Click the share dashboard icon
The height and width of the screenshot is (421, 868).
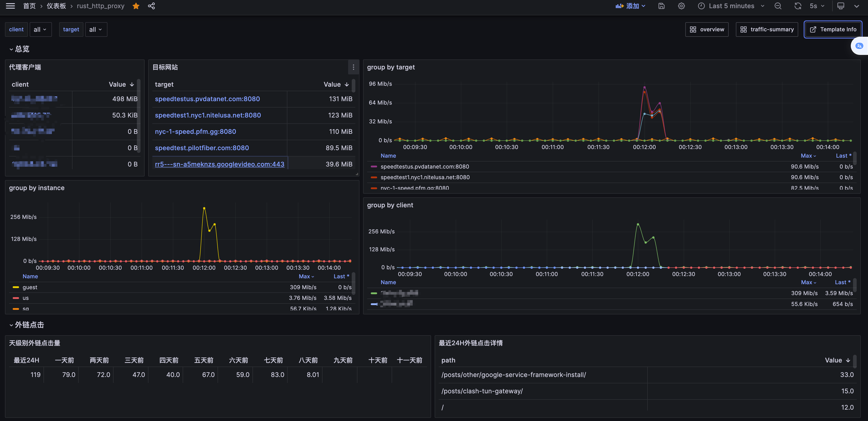click(151, 6)
